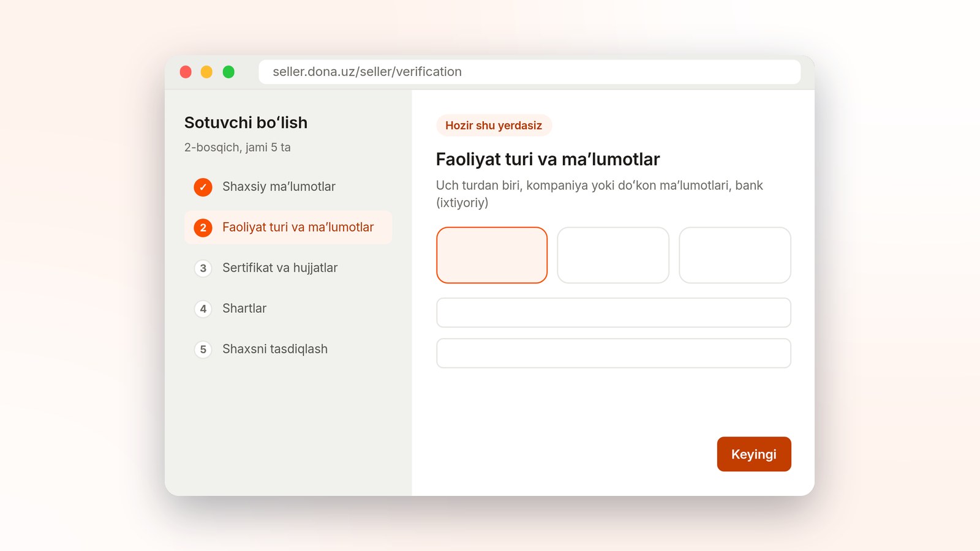Choose the middle activity type card

613,255
